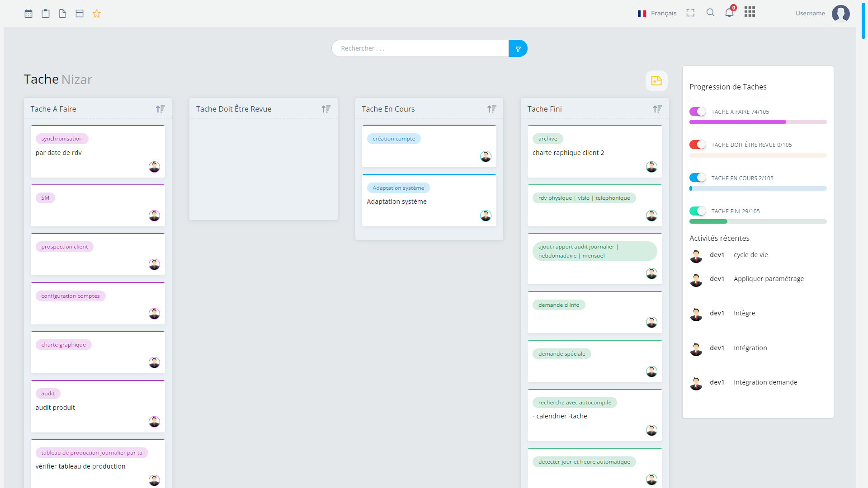868x488 pixels.
Task: Open the apps grid menu icon
Action: click(x=750, y=12)
